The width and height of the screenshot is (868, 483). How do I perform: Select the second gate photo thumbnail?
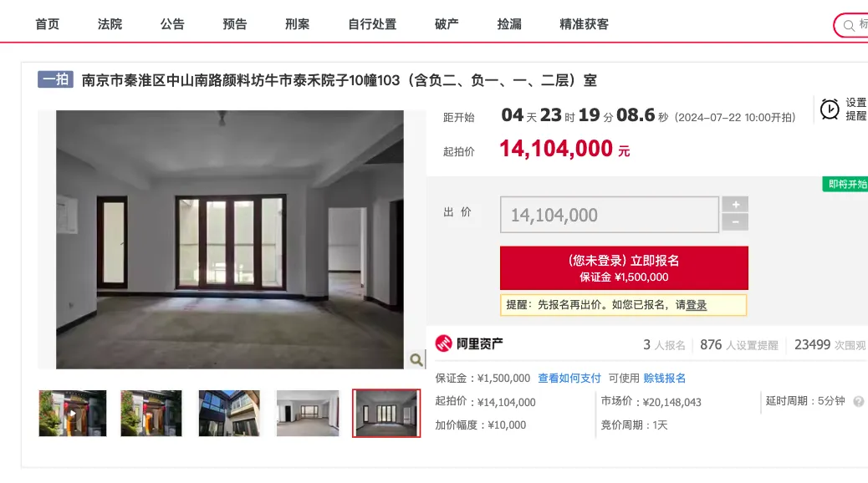(x=151, y=414)
